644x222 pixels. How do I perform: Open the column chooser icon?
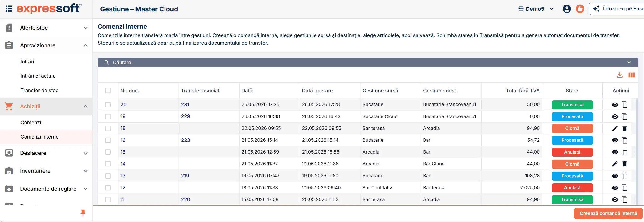pos(632,75)
